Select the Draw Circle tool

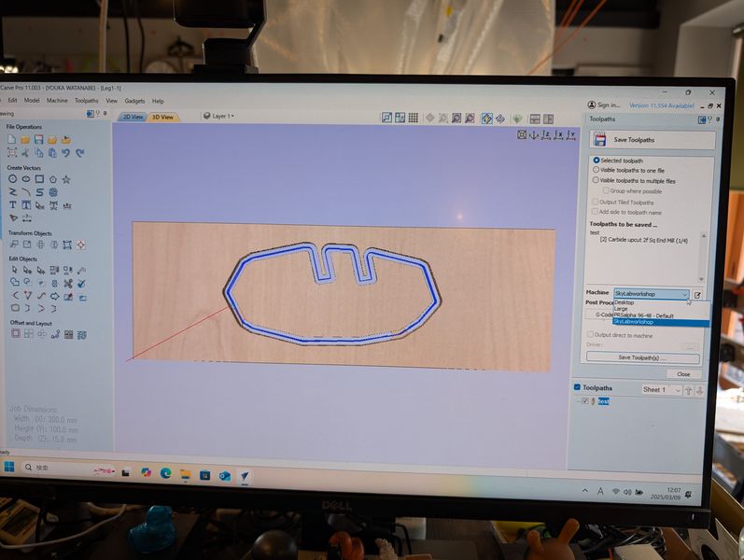click(12, 179)
